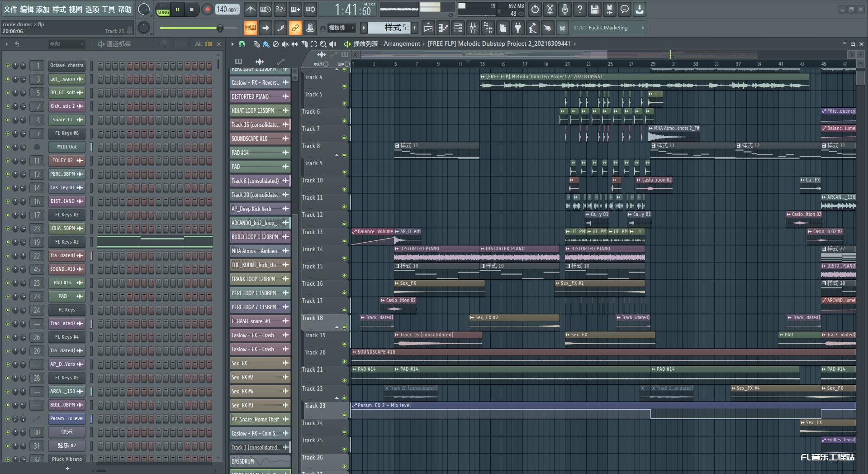
Task: Toggle green mute LED of Snare 11 channel
Action: point(7,120)
